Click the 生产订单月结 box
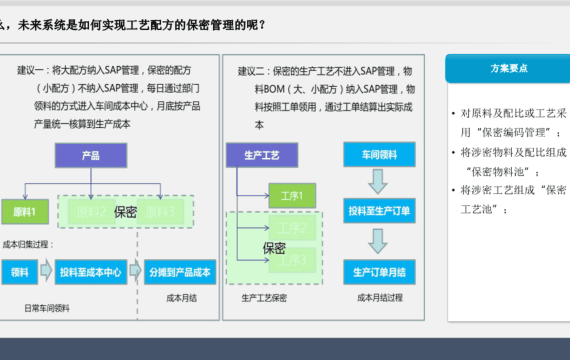570x360 pixels. [379, 272]
